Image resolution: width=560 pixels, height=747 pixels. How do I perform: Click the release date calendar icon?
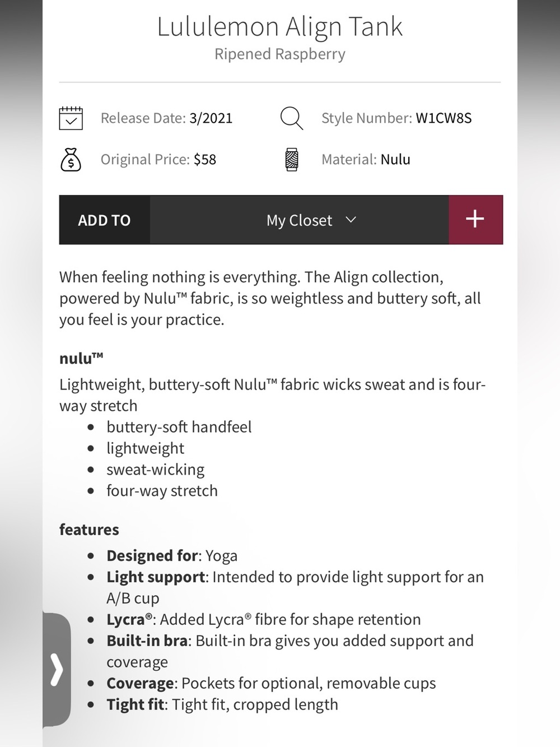[71, 118]
